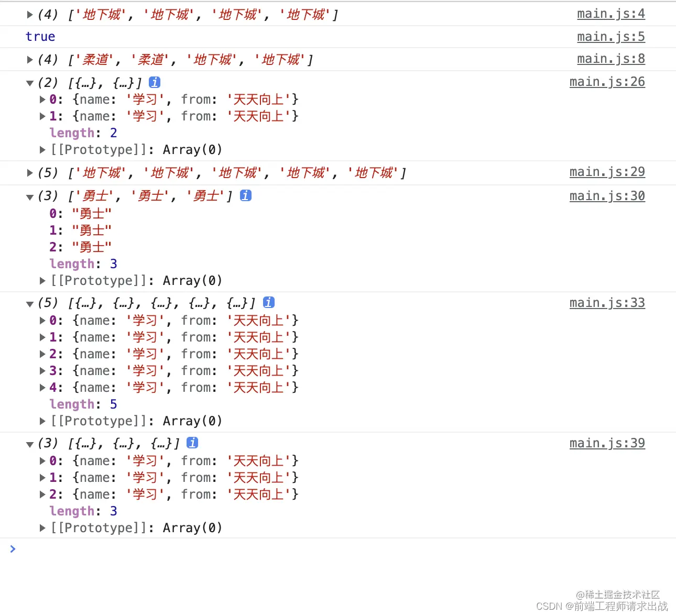The image size is (676, 616).
Task: Expand the first (4) 地下城 array
Action: click(30, 15)
